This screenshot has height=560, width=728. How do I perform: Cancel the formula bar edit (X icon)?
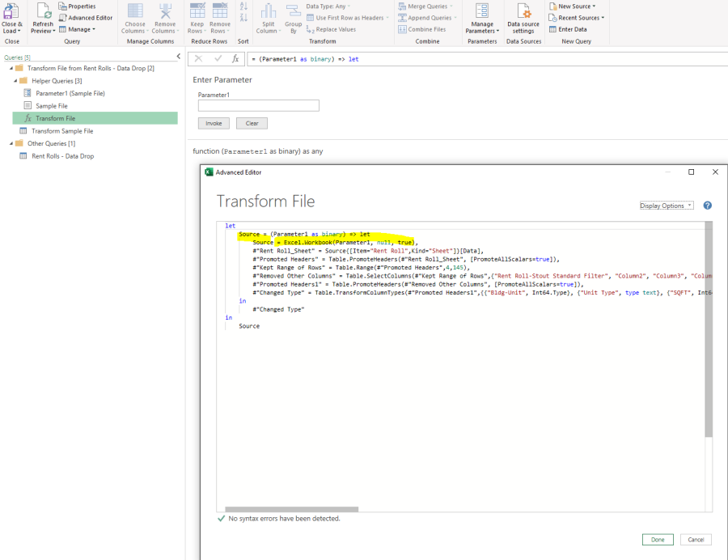point(198,58)
